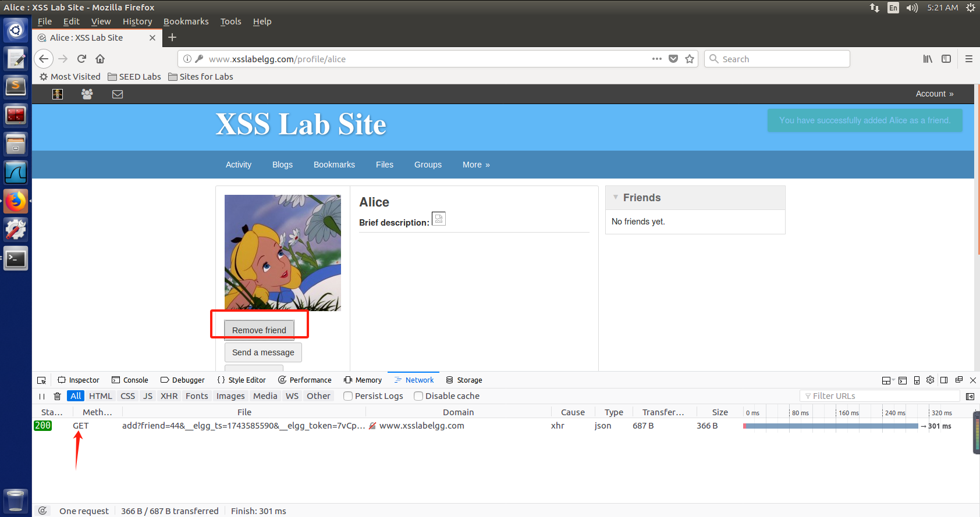Open the Bookmarks menu

pyautogui.click(x=186, y=22)
